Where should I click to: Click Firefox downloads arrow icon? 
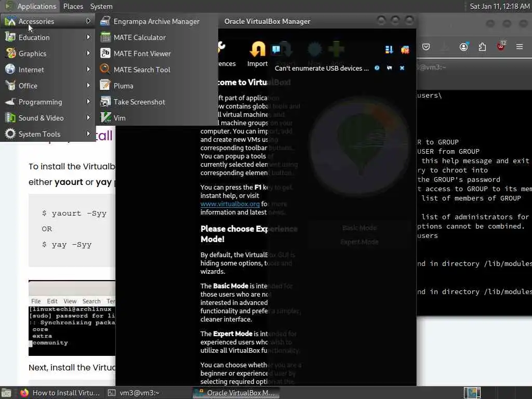tap(445, 47)
